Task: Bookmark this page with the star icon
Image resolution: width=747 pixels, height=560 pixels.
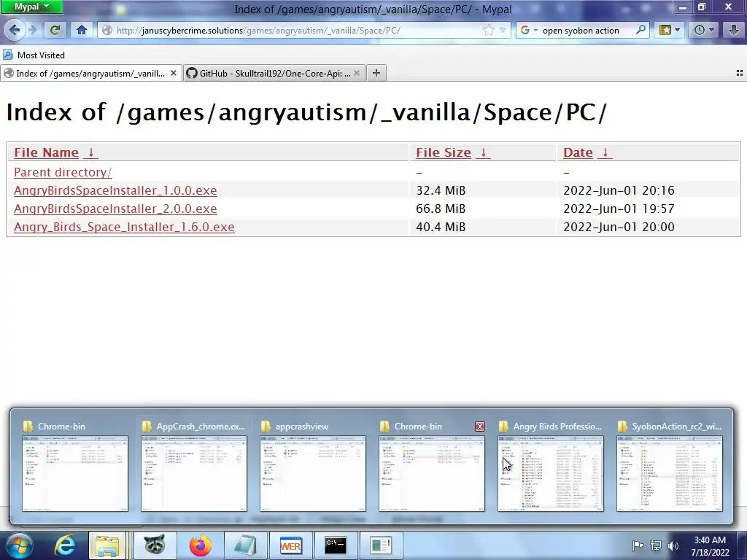Action: (x=488, y=30)
